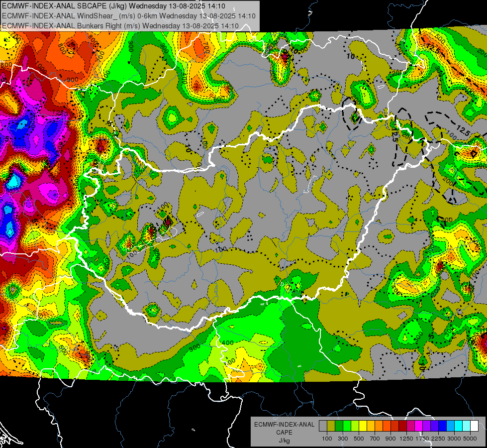Click the 1750 tick label in the legend
The height and width of the screenshot is (448, 487).
click(x=422, y=439)
